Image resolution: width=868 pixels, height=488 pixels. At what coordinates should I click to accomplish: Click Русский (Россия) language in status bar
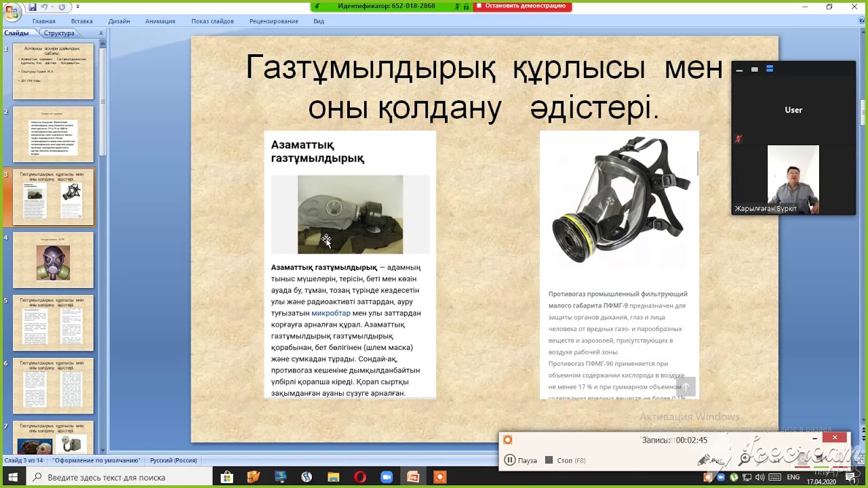pos(174,460)
